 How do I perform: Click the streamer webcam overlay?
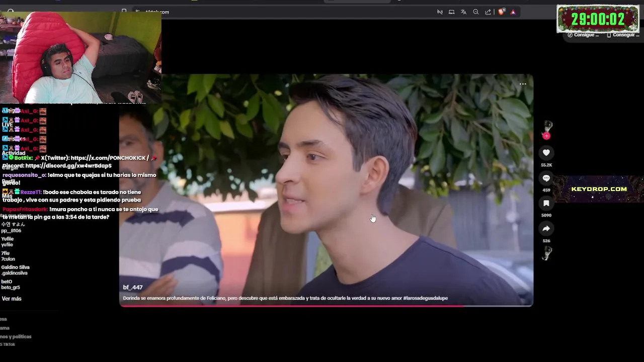point(80,57)
